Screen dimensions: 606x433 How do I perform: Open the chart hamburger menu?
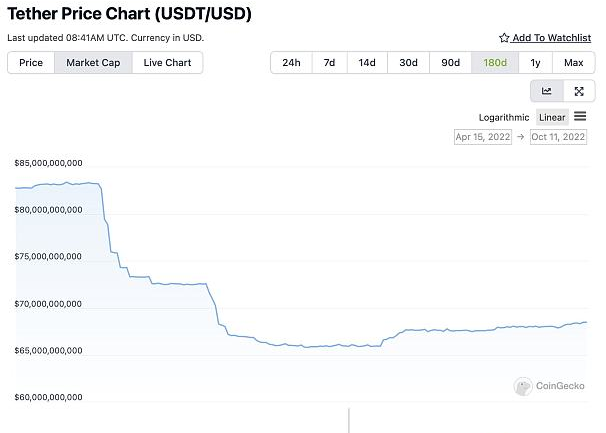[580, 116]
